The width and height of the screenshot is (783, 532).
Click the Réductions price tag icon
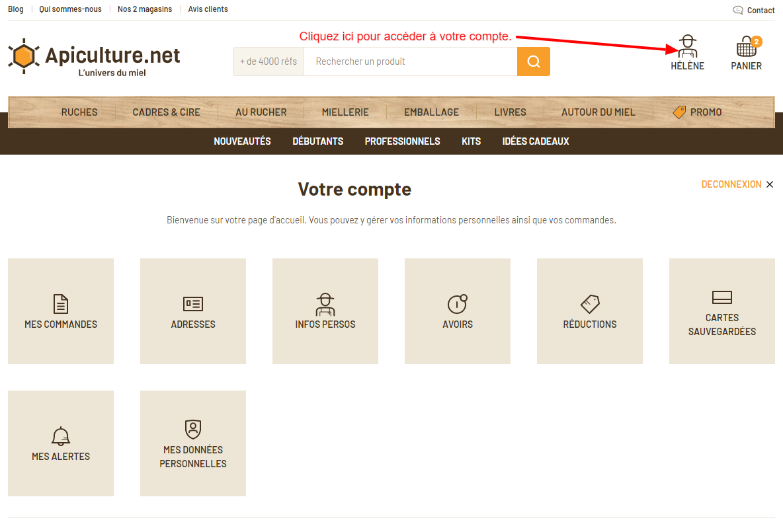pos(590,304)
